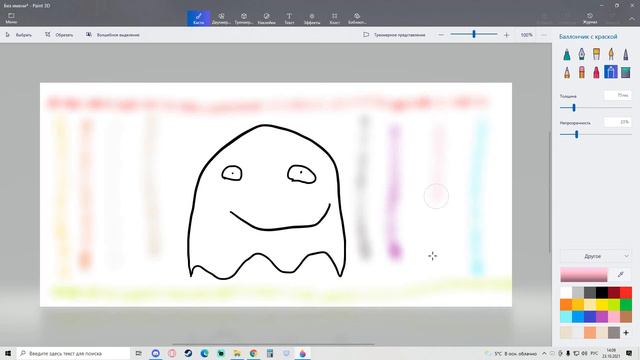
Task: Open the Windows Start menu
Action: 8,353
